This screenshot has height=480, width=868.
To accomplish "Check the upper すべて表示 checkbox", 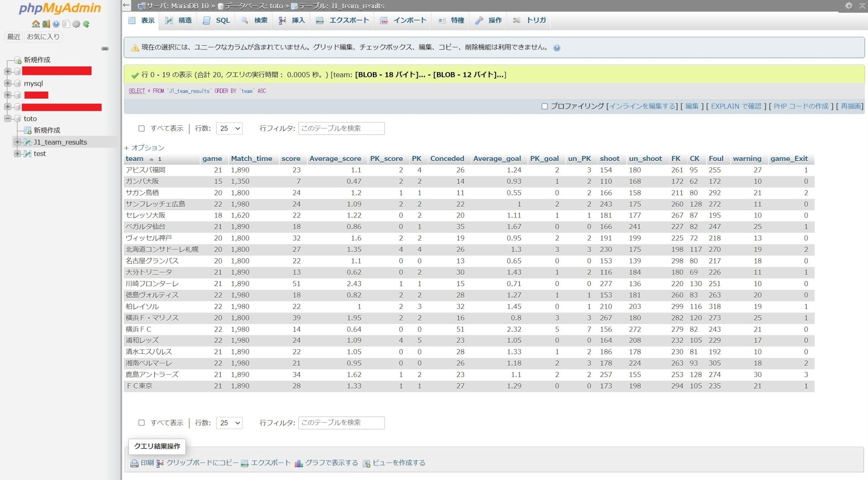I will [x=141, y=128].
